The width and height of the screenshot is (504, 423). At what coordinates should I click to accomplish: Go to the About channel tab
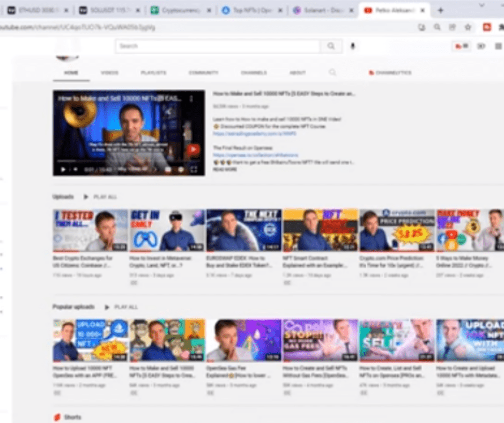[x=297, y=72]
